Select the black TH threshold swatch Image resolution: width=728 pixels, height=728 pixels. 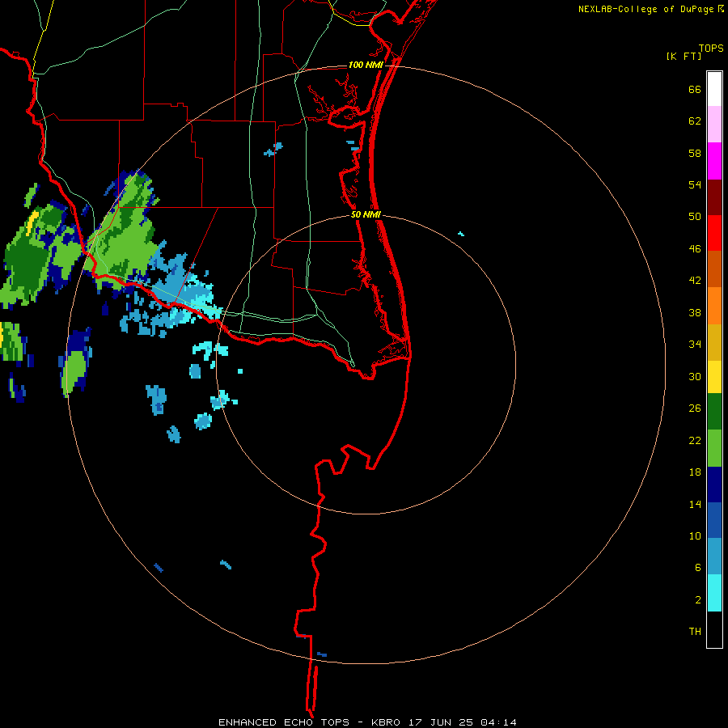714,629
